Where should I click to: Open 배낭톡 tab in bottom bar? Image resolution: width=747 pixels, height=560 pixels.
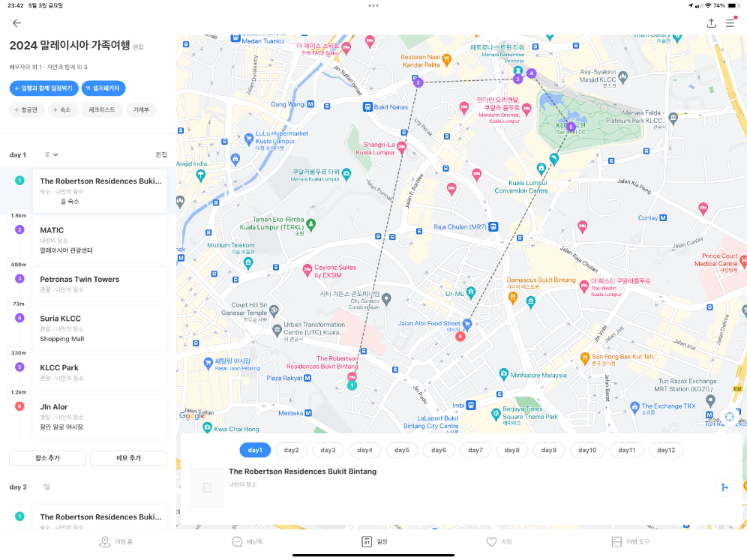[247, 542]
